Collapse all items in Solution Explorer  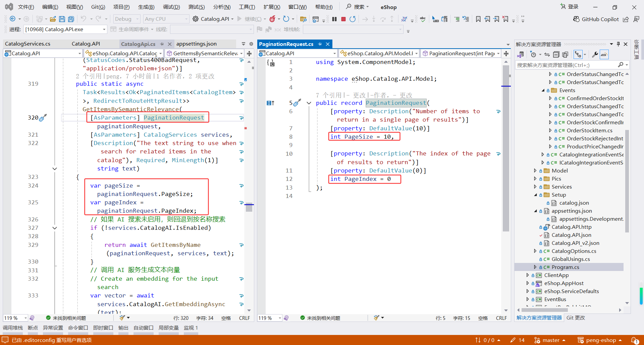[x=556, y=54]
